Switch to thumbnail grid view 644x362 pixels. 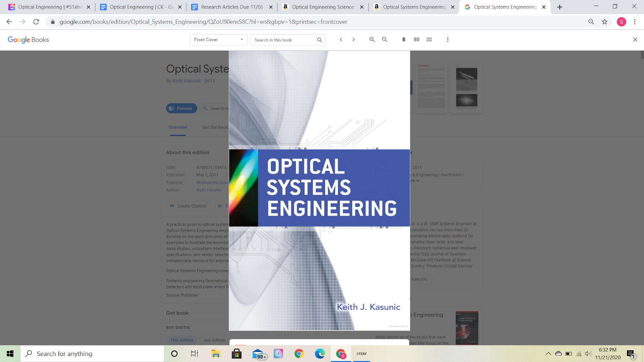[429, 39]
